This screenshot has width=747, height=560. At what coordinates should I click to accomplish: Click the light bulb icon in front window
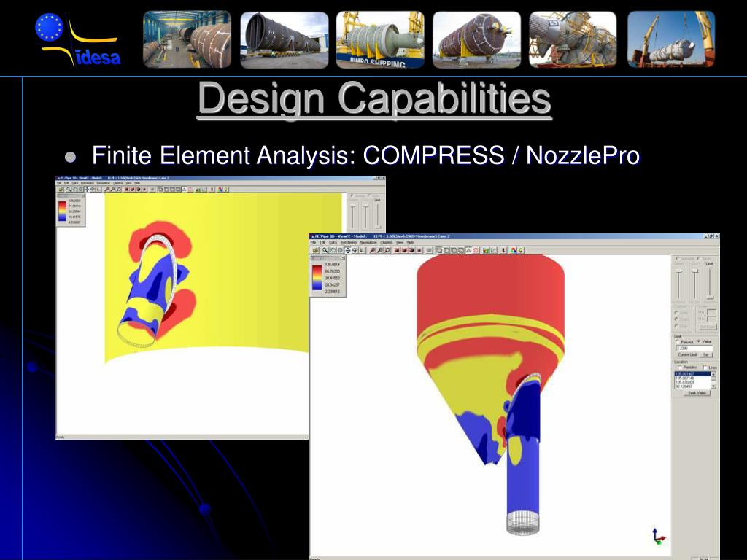(x=521, y=250)
